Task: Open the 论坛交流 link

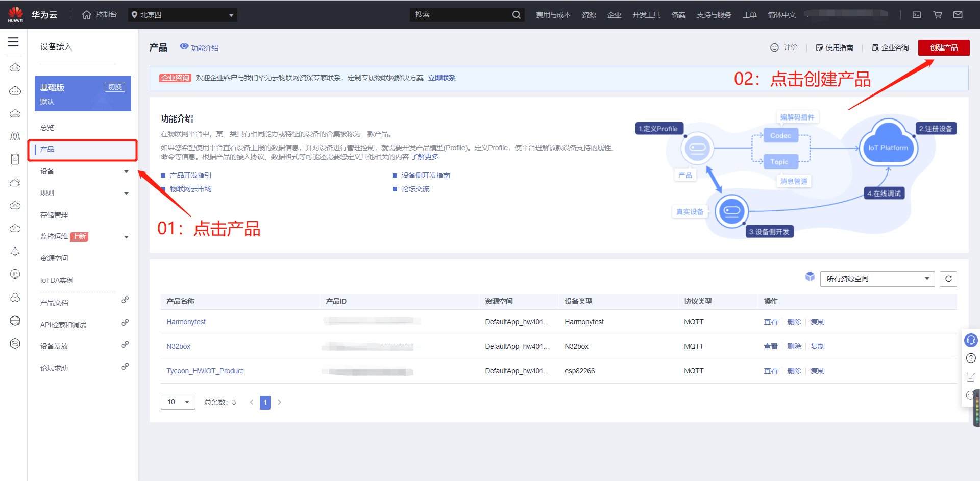Action: (x=415, y=189)
